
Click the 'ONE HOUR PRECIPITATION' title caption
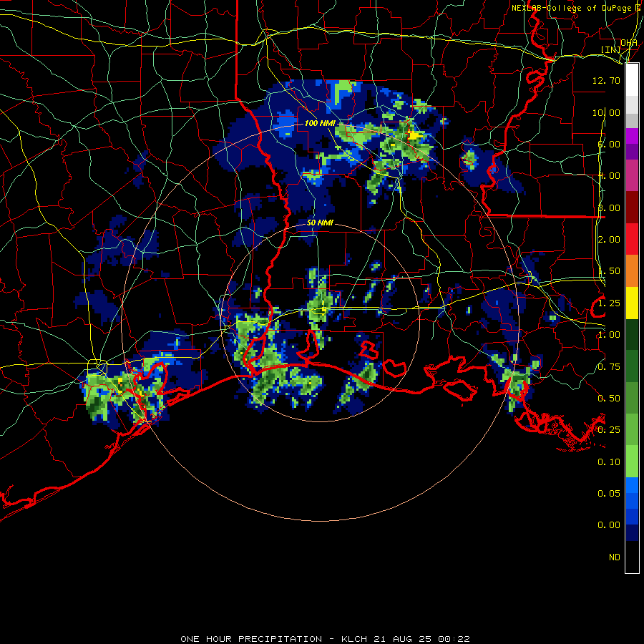(251, 639)
